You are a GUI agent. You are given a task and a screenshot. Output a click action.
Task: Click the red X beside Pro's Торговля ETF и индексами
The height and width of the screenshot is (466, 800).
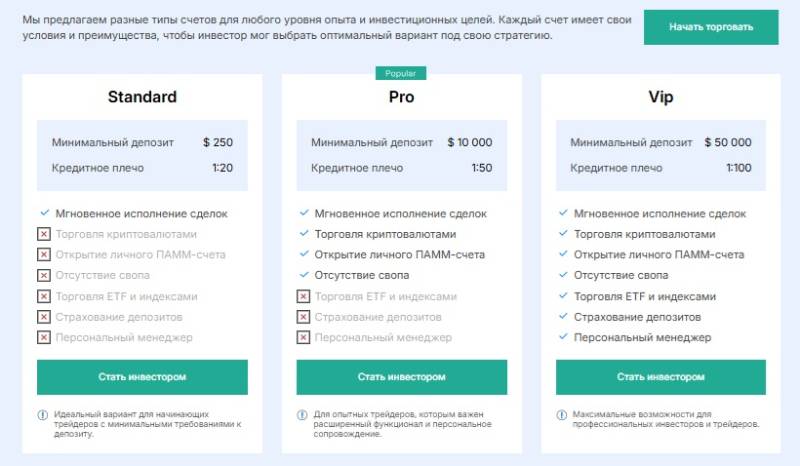tap(303, 296)
